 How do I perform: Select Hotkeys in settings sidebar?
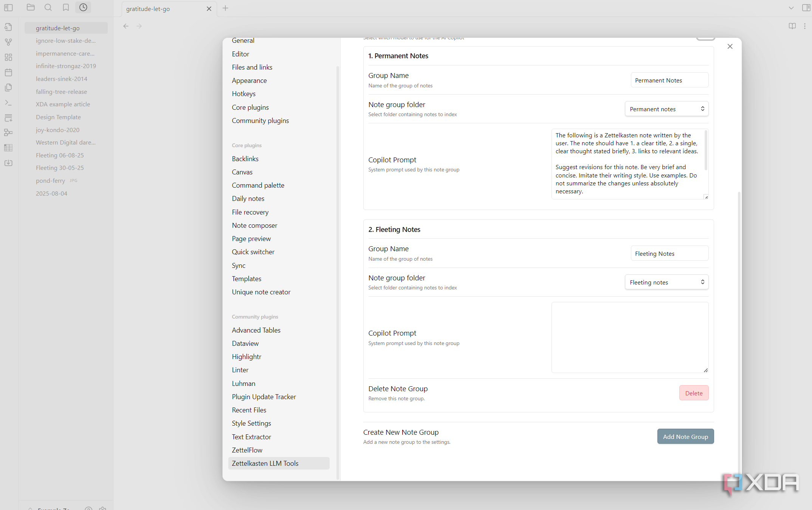pos(243,93)
